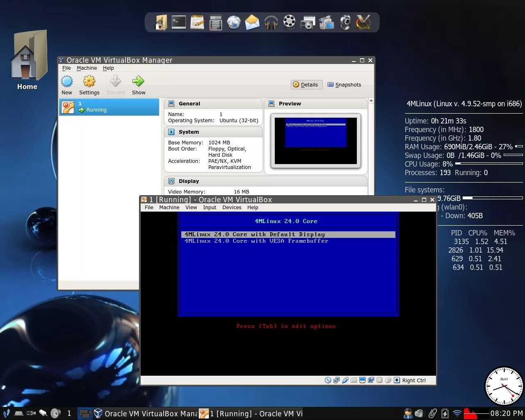525x420 pixels.
Task: Click the Display section header
Action: click(266, 181)
